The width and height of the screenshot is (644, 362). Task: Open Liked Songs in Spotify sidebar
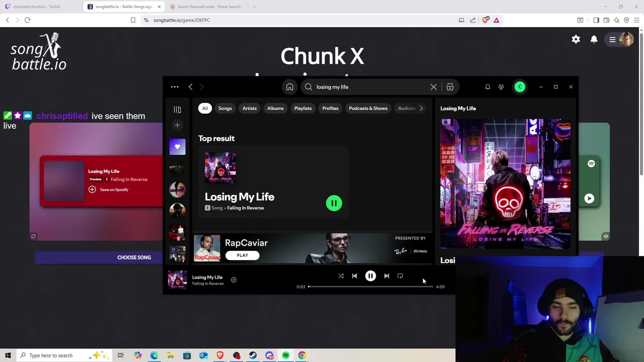[177, 147]
